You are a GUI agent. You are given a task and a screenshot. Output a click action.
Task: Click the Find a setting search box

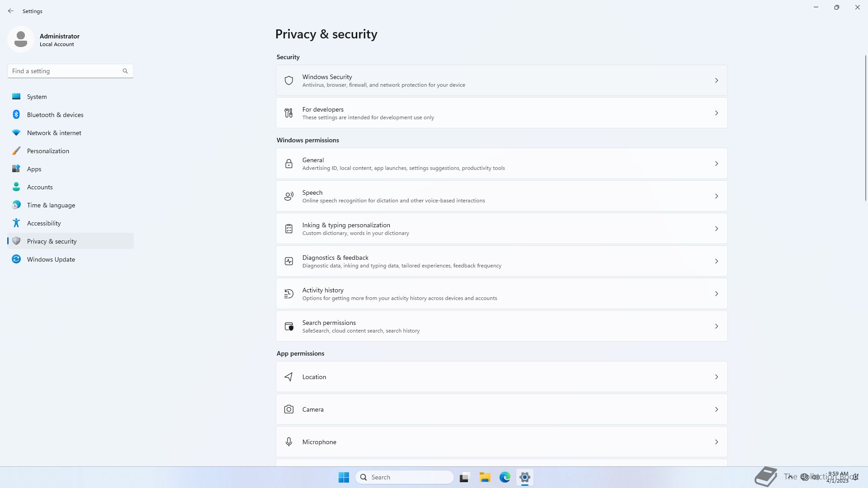click(x=71, y=71)
